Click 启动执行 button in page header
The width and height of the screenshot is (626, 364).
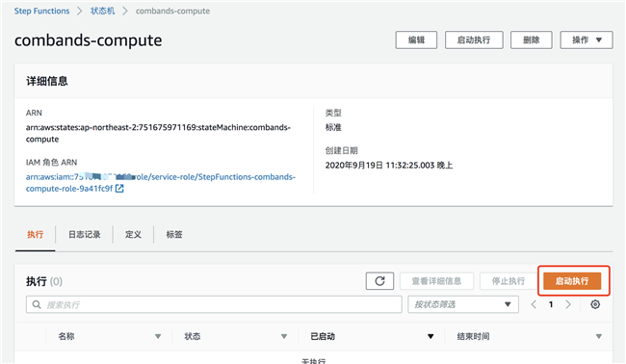click(x=474, y=39)
